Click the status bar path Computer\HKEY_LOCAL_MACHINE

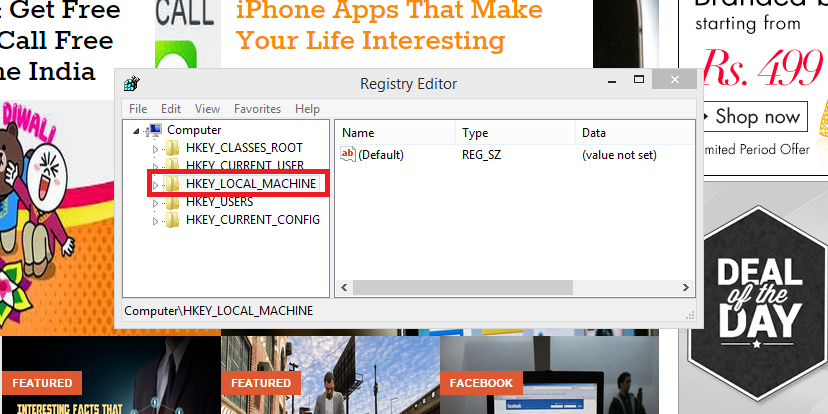(219, 310)
